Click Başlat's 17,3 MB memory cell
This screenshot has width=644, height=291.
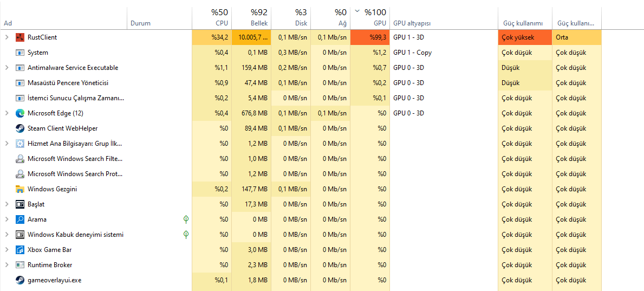click(x=251, y=204)
